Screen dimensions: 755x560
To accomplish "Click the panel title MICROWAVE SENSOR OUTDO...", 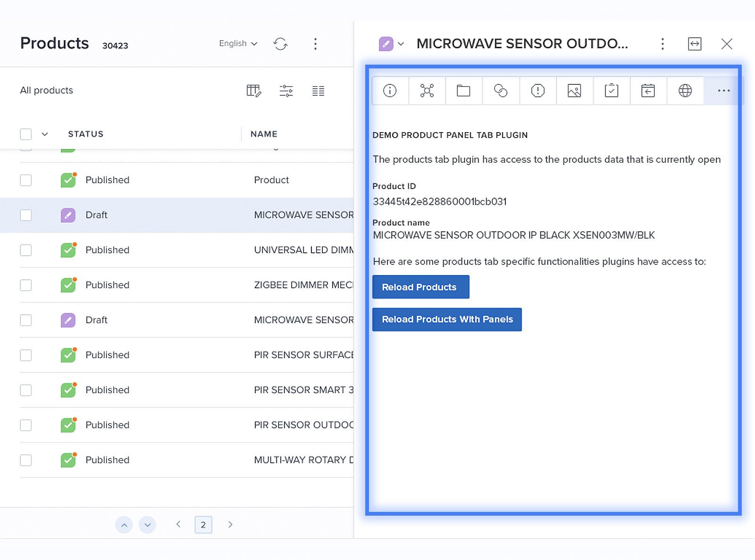I will tap(522, 44).
